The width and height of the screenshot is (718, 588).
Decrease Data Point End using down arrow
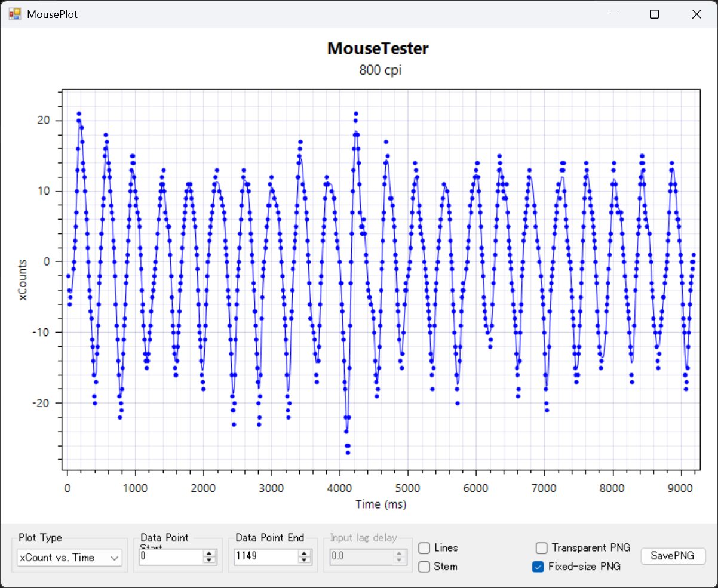[305, 560]
